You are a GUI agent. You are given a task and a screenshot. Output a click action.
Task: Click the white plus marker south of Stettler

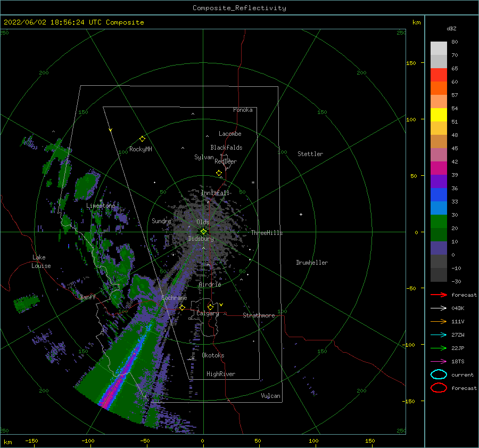(x=301, y=214)
